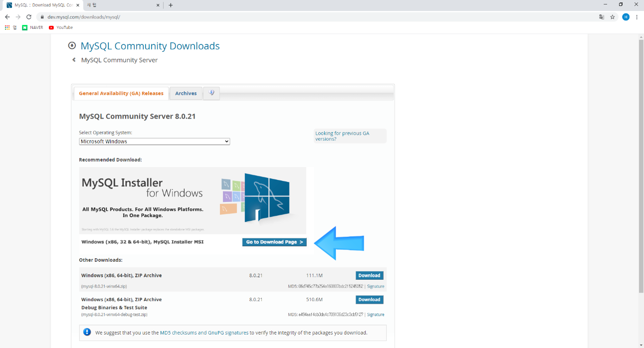Open Signature link for winx64.zip
Screen dimensions: 644x348
tap(376, 286)
